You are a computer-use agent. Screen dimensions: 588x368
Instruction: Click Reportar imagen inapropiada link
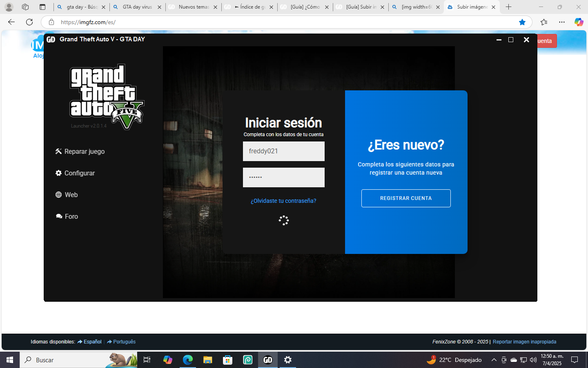tap(524, 342)
